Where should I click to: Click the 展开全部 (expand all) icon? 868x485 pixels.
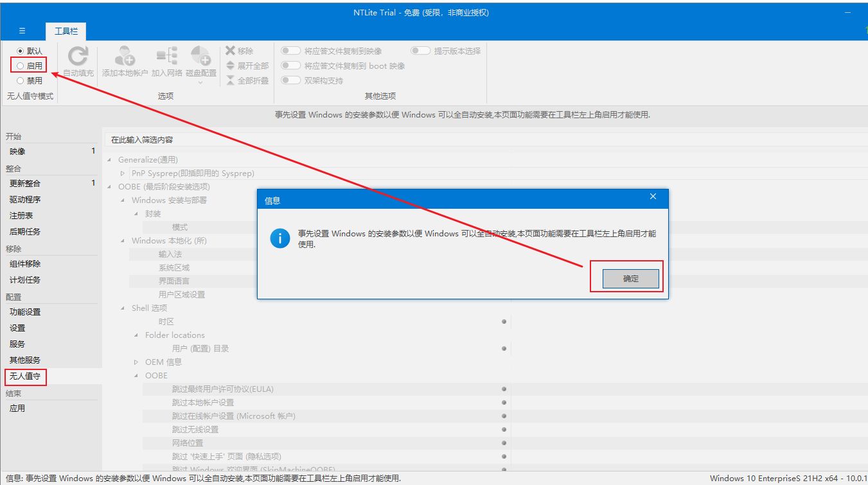(230, 66)
